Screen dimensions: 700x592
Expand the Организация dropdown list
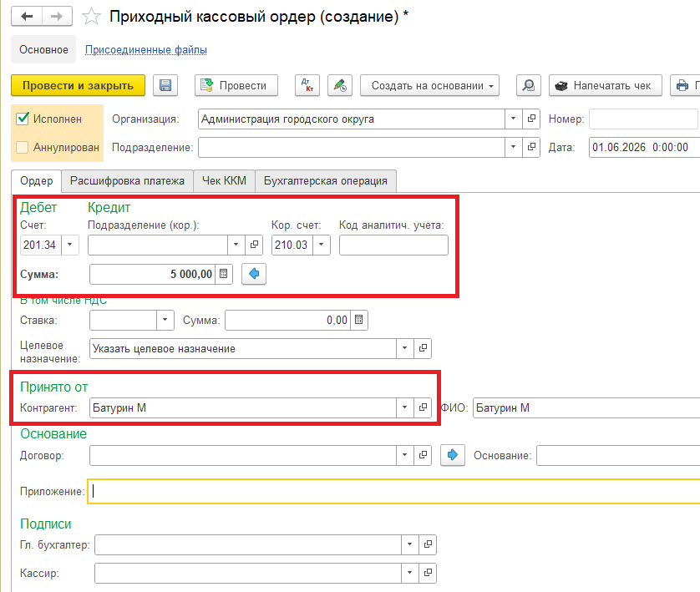[x=514, y=119]
